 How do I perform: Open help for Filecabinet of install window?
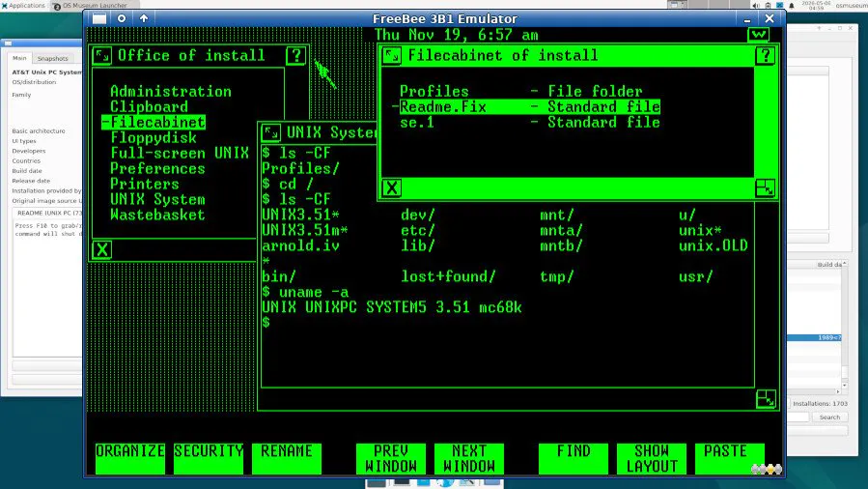tap(766, 55)
